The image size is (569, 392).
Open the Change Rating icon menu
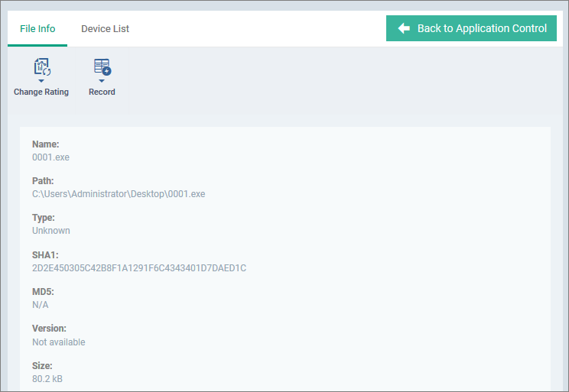42,67
